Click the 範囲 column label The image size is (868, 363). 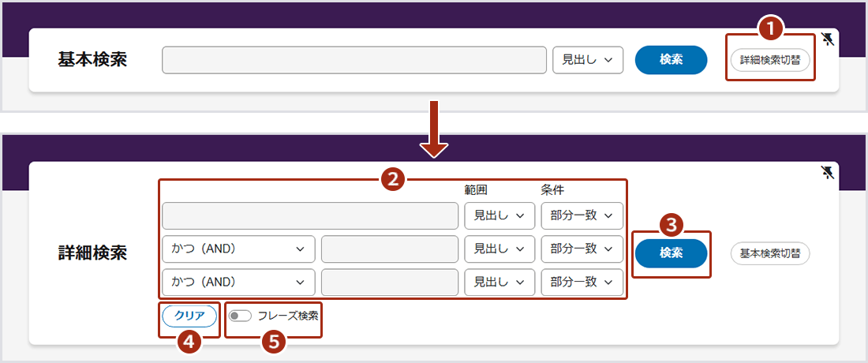476,190
